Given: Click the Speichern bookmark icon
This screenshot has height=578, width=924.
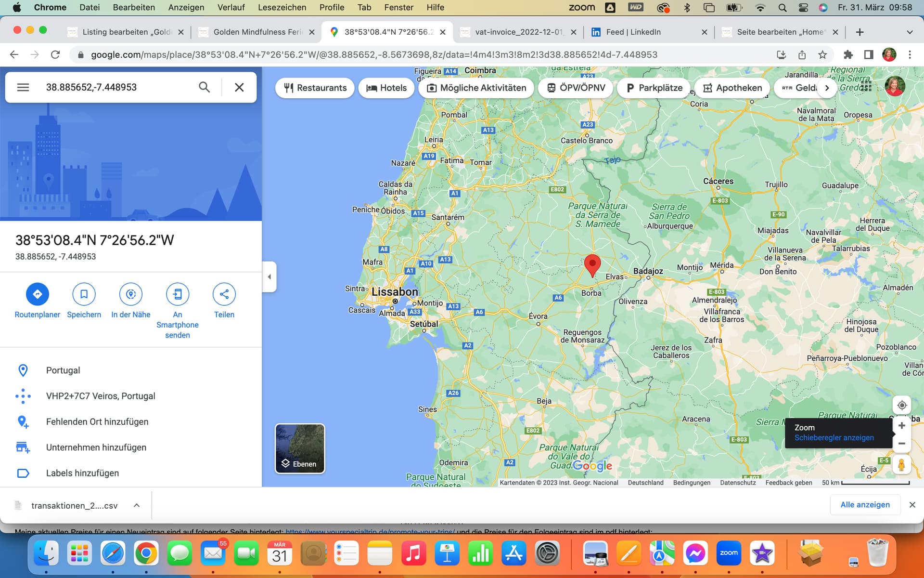Looking at the screenshot, I should tap(84, 294).
